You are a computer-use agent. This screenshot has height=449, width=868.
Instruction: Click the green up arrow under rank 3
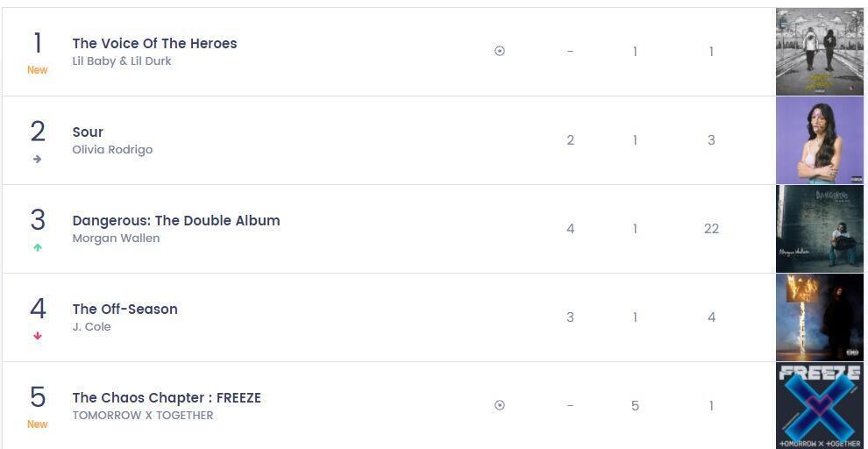coord(37,247)
